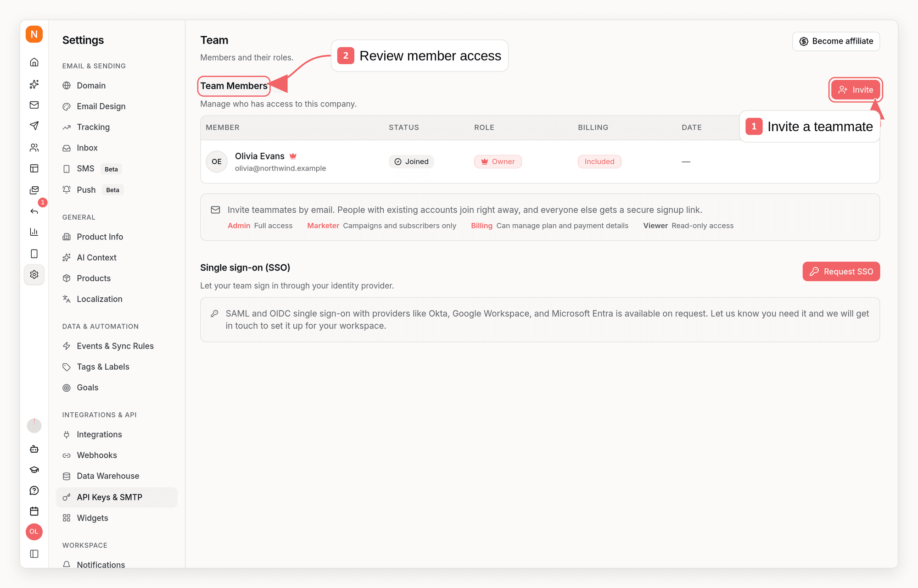The height and width of the screenshot is (588, 918).
Task: Select API Keys & SMTP
Action: click(x=117, y=497)
